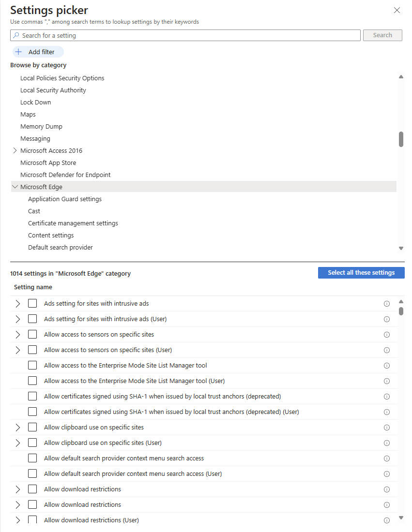This screenshot has height=532, width=412.
Task: Enable checkbox for Allow download restrictions (User)
Action: coord(32,520)
